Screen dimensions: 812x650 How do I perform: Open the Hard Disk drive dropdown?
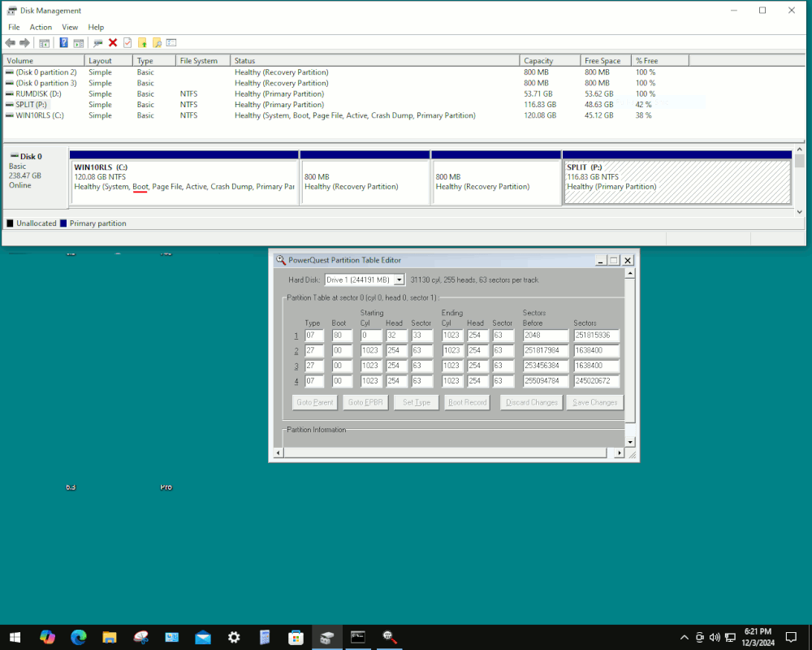[x=400, y=279]
